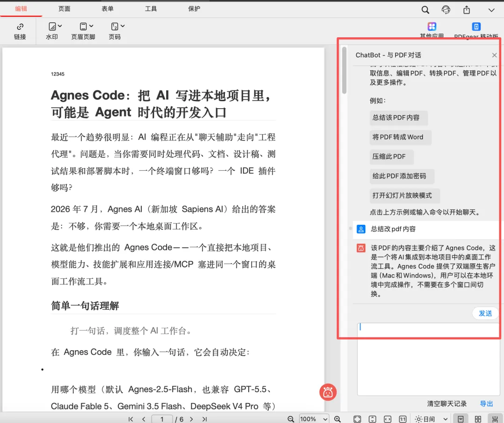
Task: Expand the 页眉页脚 dropdown arrow
Action: [91, 26]
